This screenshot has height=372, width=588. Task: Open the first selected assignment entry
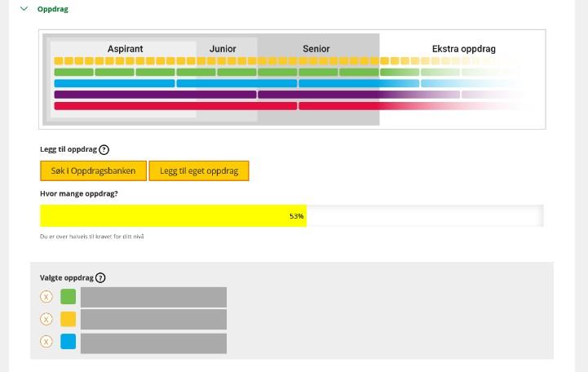pyautogui.click(x=153, y=297)
